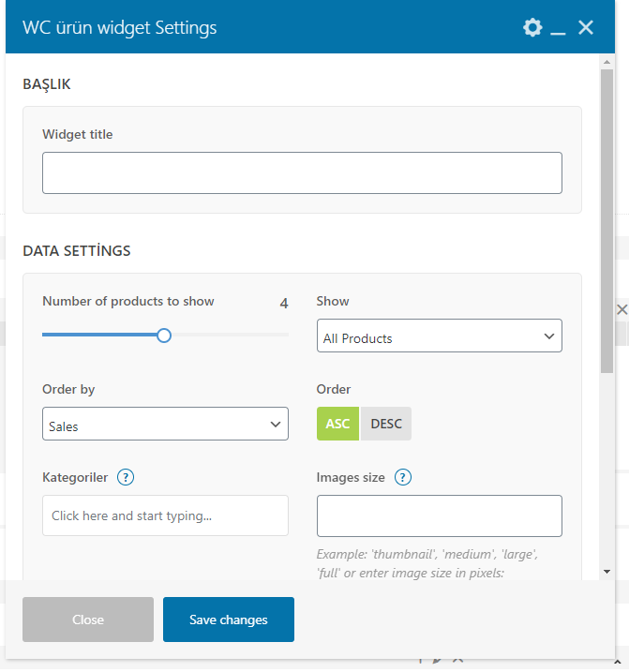Image resolution: width=629 pixels, height=672 pixels.
Task: Select ASC order toggle
Action: point(337,424)
